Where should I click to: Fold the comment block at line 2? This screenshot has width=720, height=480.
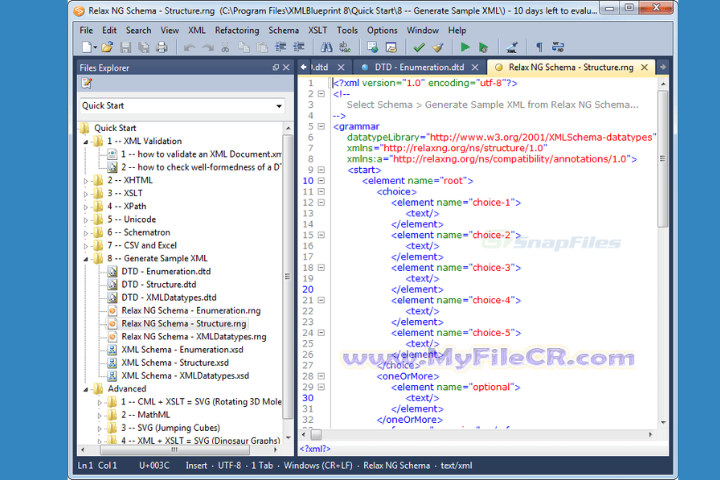[x=321, y=94]
